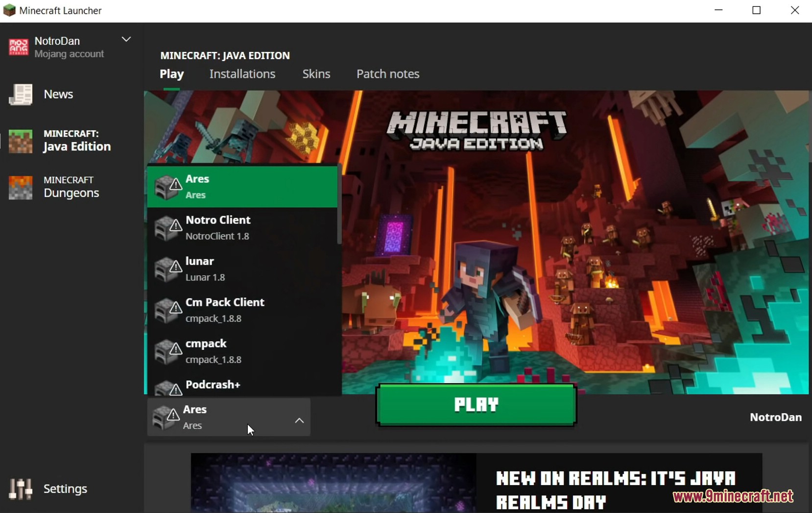Screen dimensions: 812x513
Task: Open Minecraft Dungeons icon in sidebar
Action: tap(21, 188)
